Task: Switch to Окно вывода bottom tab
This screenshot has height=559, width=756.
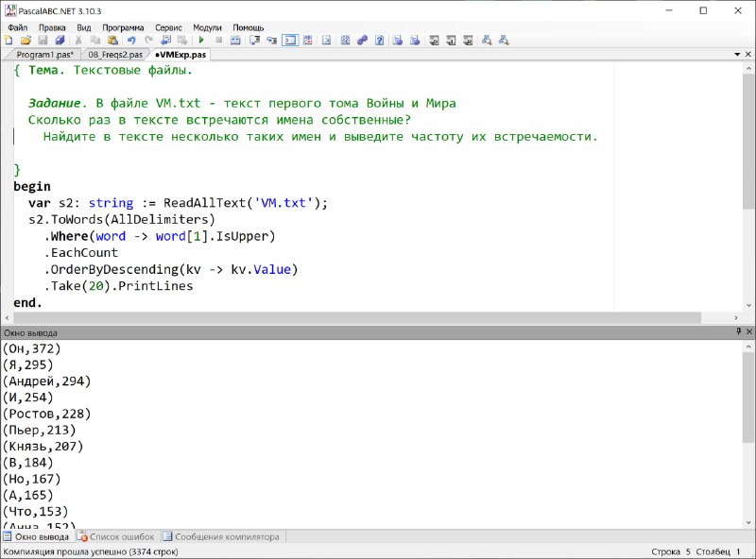Action: click(36, 536)
